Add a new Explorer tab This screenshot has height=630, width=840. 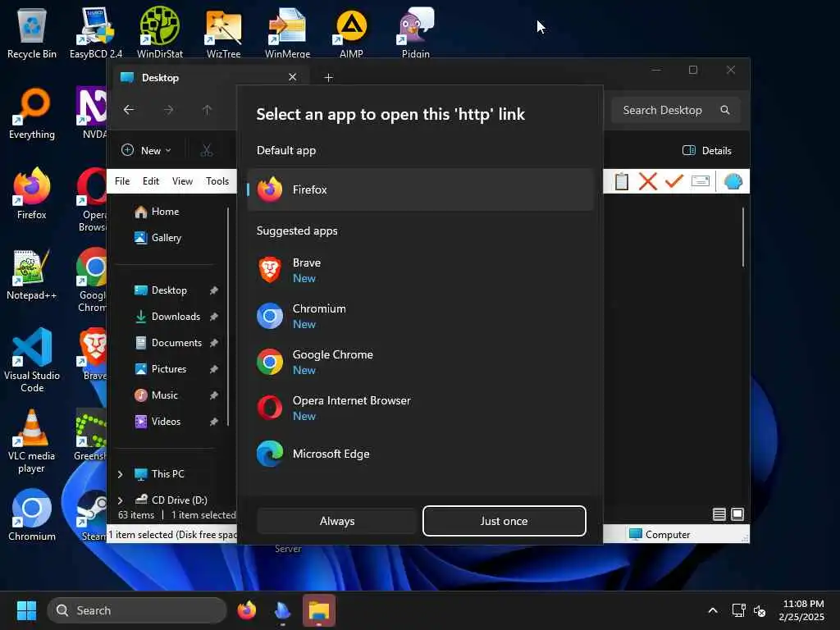328,78
